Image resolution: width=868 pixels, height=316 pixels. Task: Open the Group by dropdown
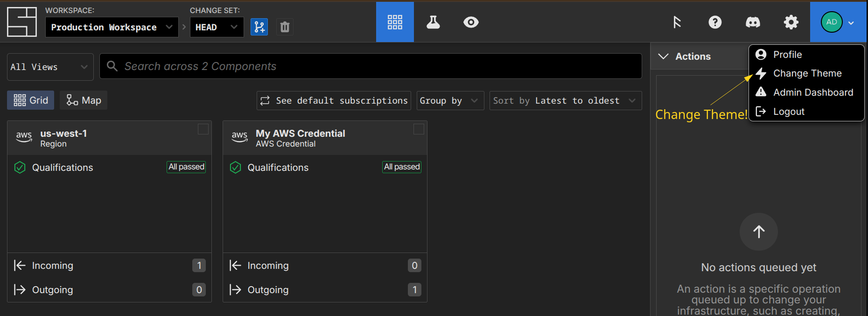pos(449,101)
